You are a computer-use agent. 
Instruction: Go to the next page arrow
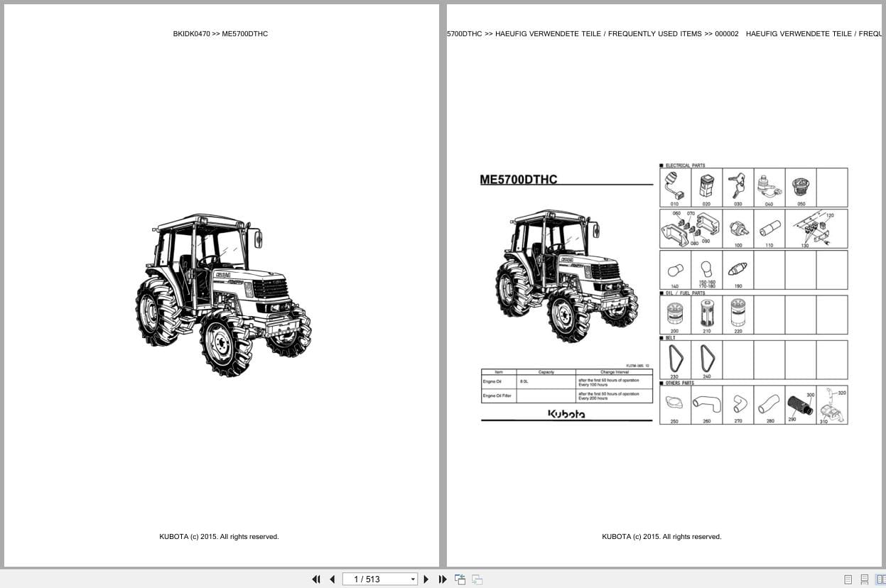426,579
